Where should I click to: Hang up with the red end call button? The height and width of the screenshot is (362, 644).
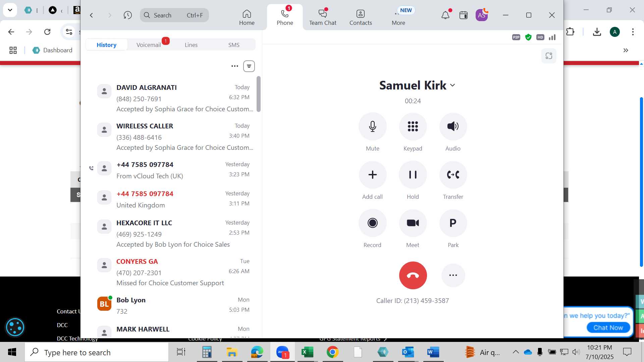(x=413, y=275)
